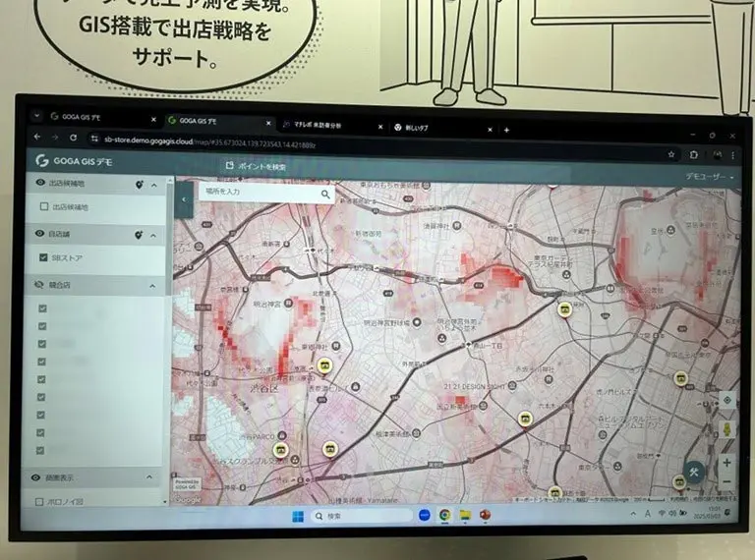Click the 皇居 place icon on map
Image resolution: width=755 pixels, height=560 pixels.
669,230
